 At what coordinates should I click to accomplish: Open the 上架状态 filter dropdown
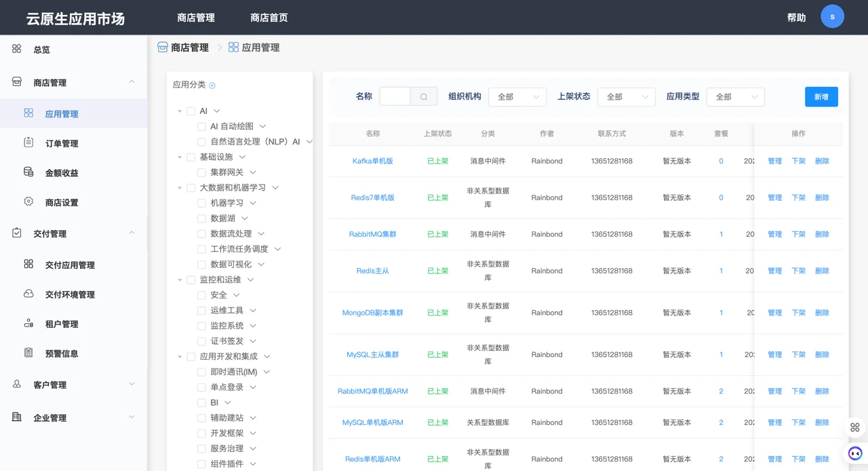626,97
